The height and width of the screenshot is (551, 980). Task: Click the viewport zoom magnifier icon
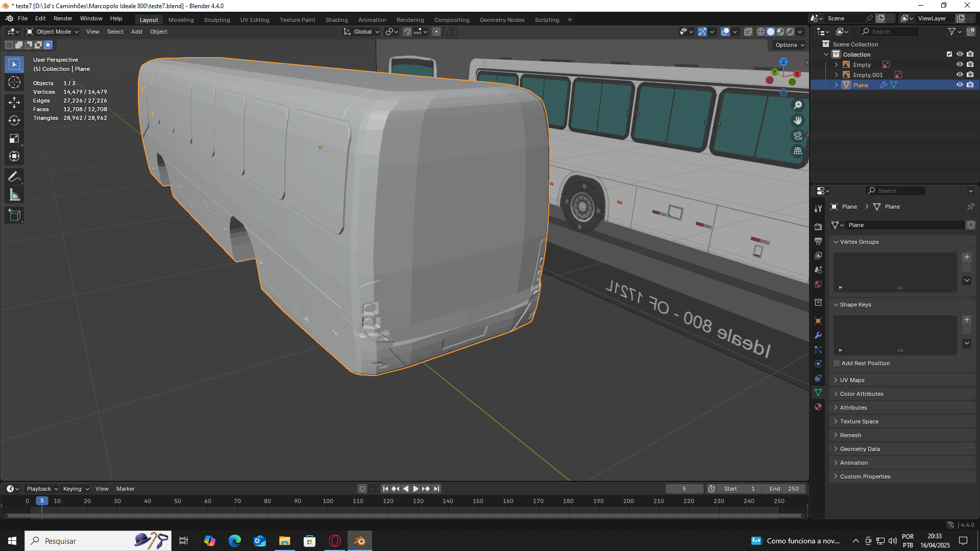point(797,105)
